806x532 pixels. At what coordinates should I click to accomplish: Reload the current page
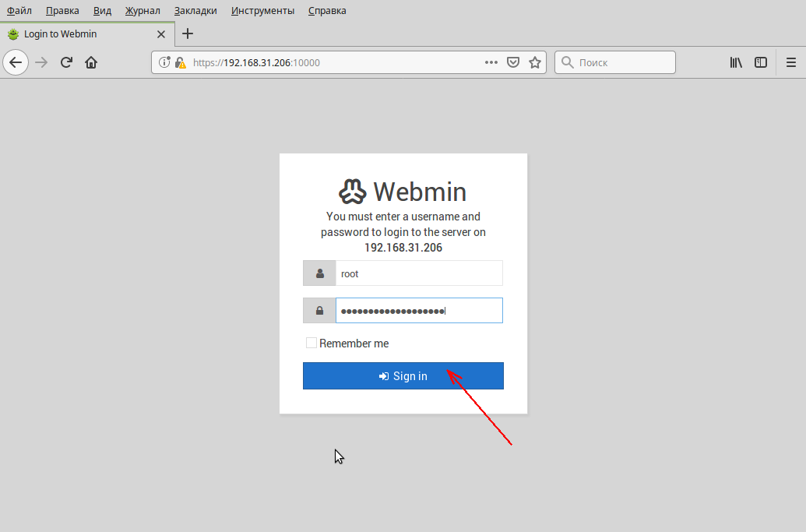tap(66, 63)
